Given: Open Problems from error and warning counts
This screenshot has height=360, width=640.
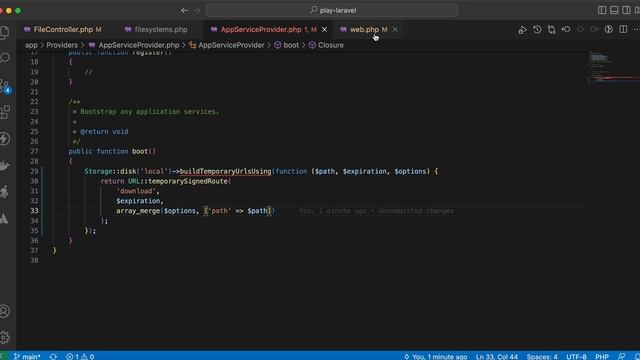Looking at the screenshot, I should (x=80, y=356).
